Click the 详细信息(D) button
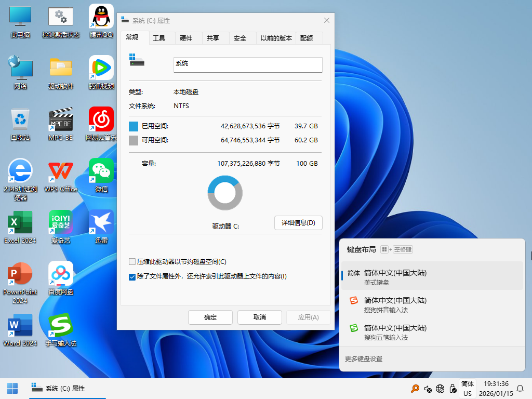The image size is (532, 399). coord(298,223)
